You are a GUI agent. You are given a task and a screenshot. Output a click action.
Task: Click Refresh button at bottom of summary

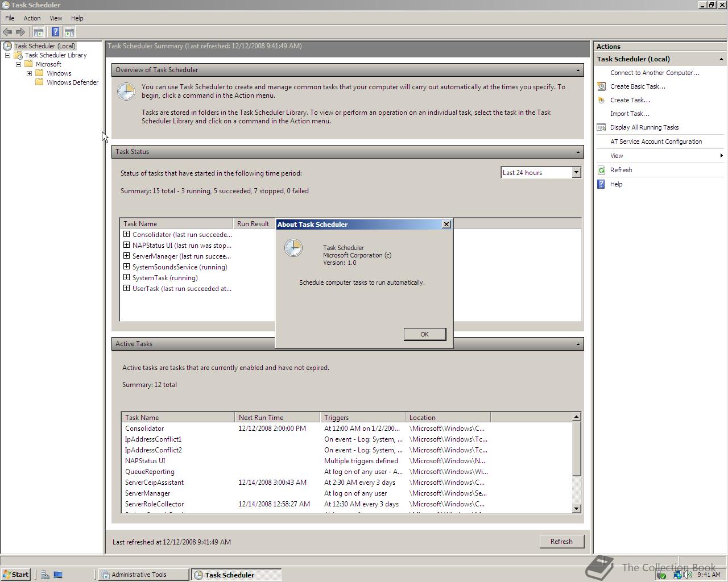561,542
